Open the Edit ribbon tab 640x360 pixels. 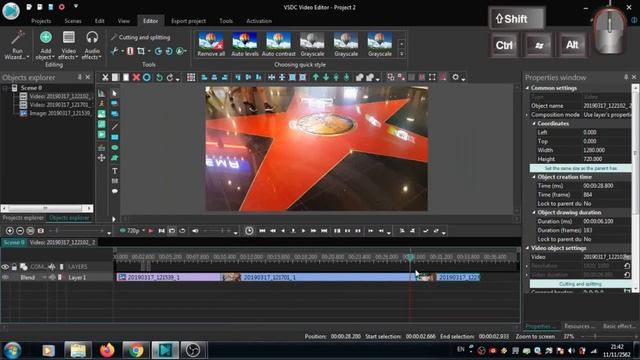point(100,21)
